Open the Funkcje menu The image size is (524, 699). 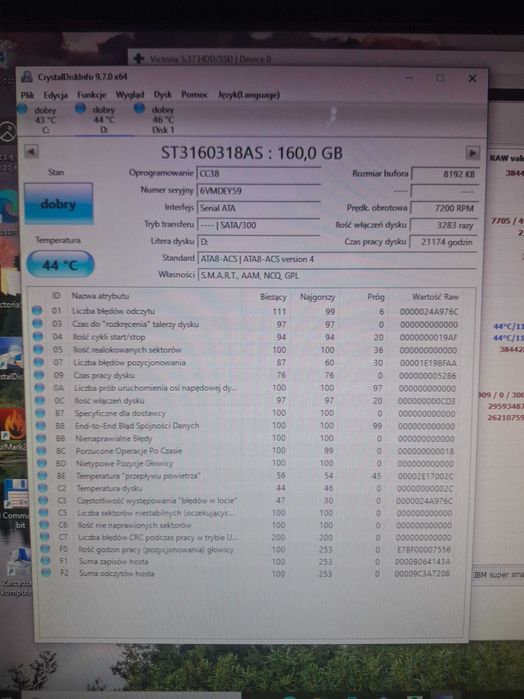point(91,95)
